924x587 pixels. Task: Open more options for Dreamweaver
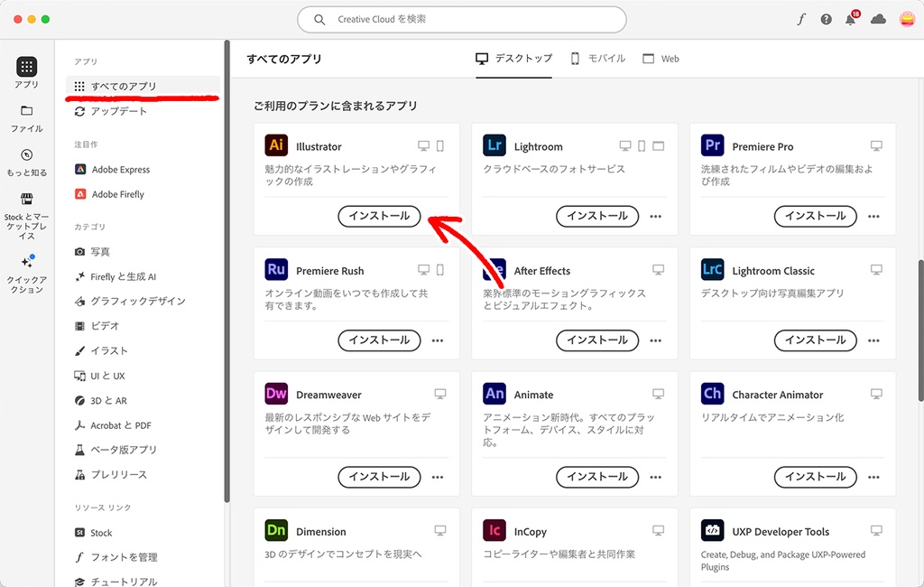coord(438,477)
